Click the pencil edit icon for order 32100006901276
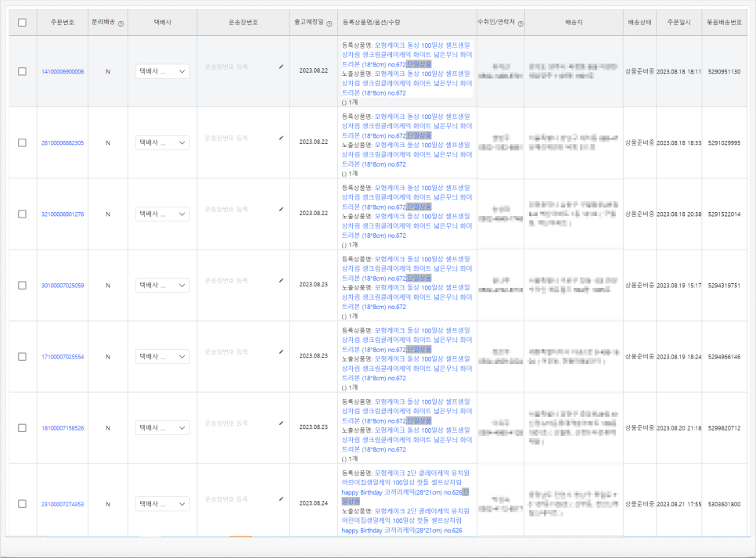 pos(281,209)
